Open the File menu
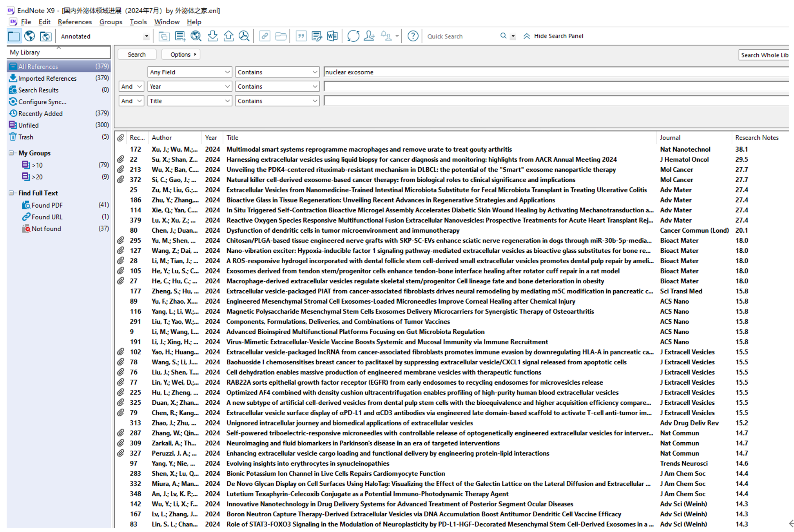 point(26,22)
